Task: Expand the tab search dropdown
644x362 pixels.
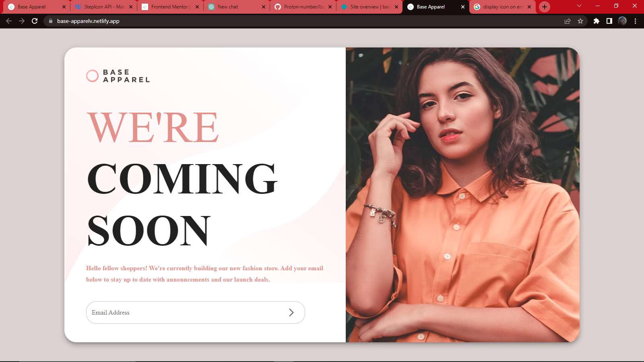Action: (579, 6)
